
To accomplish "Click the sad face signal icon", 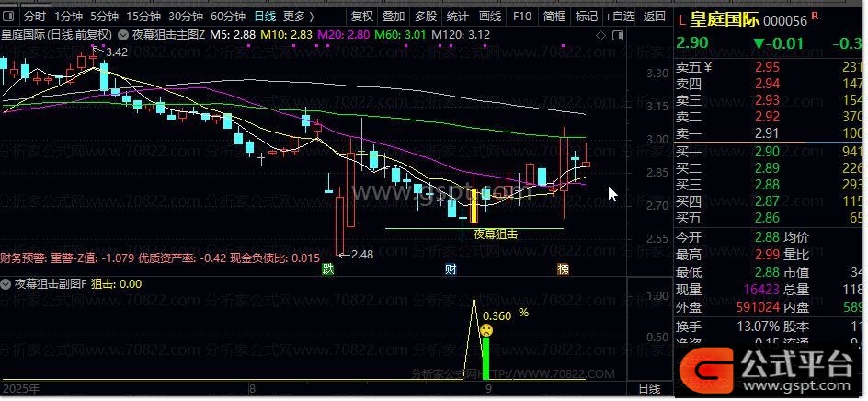I will pyautogui.click(x=486, y=331).
